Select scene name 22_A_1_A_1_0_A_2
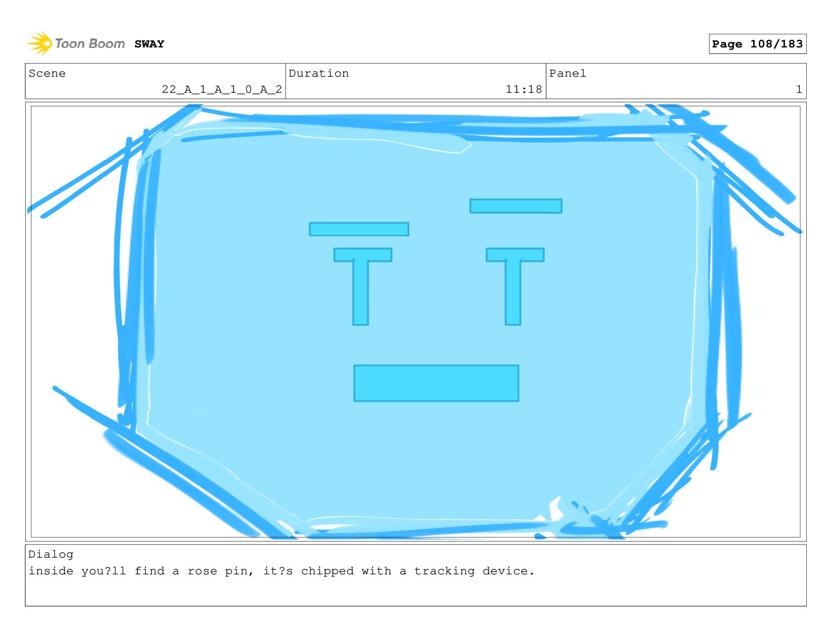Viewport: 832px width, 644px height. [222, 89]
